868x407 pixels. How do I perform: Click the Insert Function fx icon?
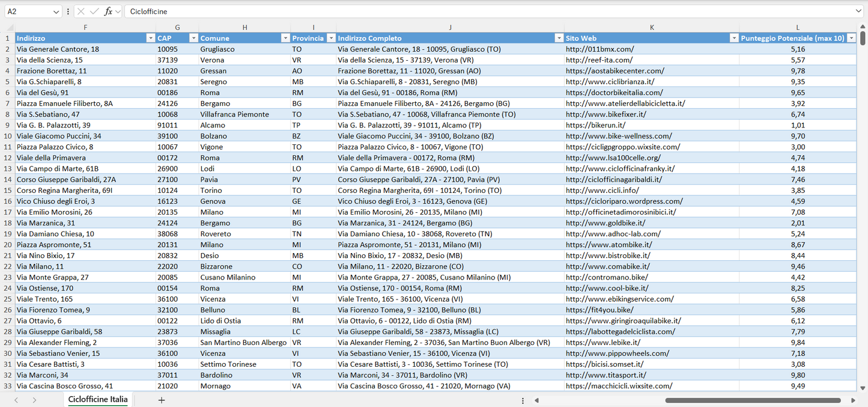[108, 11]
